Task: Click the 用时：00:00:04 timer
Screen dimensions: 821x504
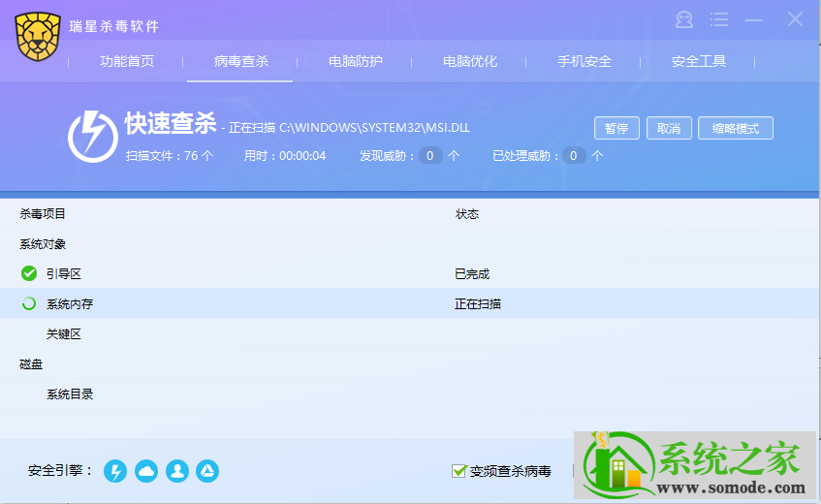Action: (x=285, y=155)
